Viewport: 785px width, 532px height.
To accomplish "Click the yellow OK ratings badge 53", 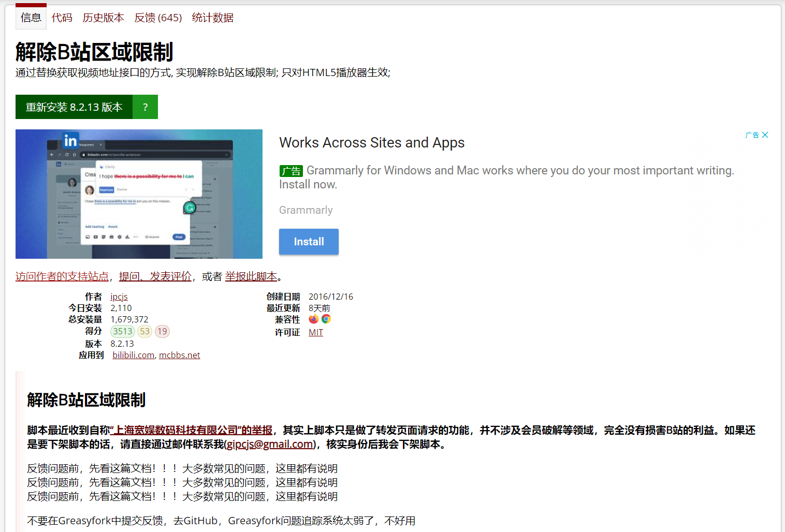I will [144, 331].
